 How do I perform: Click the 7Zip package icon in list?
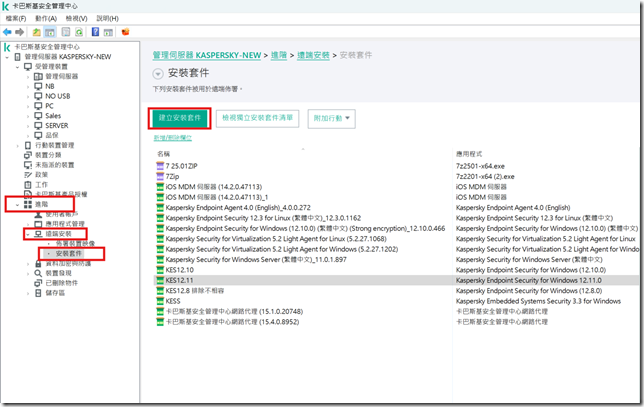coord(160,176)
